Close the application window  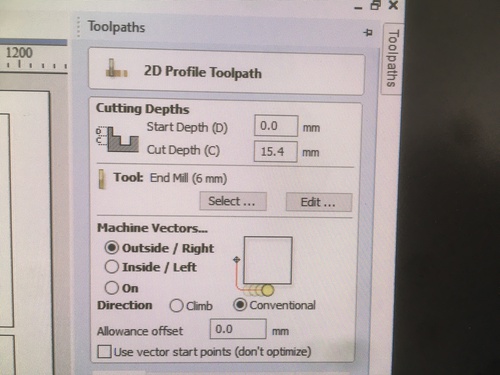[394, 5]
